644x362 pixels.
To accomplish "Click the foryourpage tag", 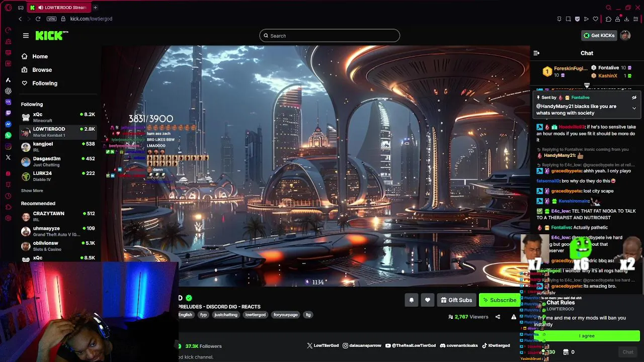I will (x=286, y=315).
